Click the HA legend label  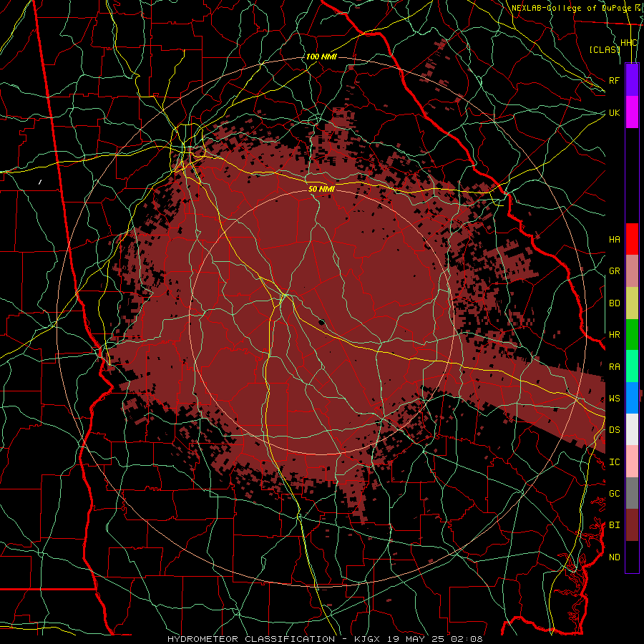coord(614,239)
